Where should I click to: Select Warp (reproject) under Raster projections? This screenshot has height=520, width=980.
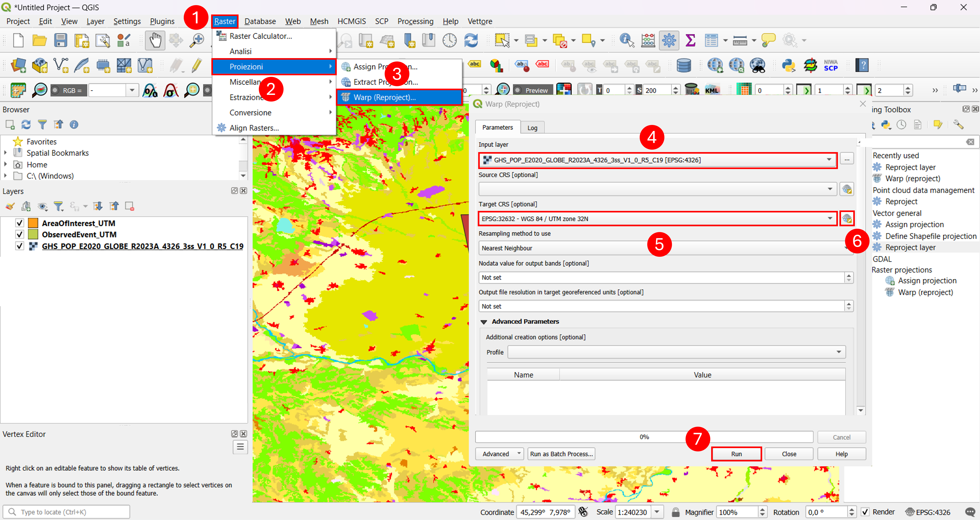925,292
